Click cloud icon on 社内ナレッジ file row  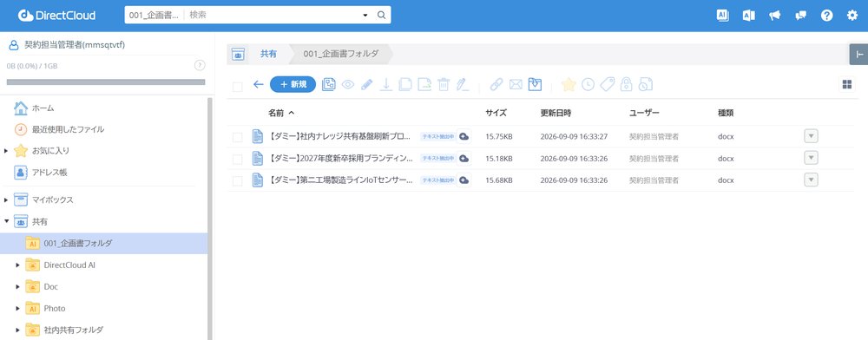(464, 136)
